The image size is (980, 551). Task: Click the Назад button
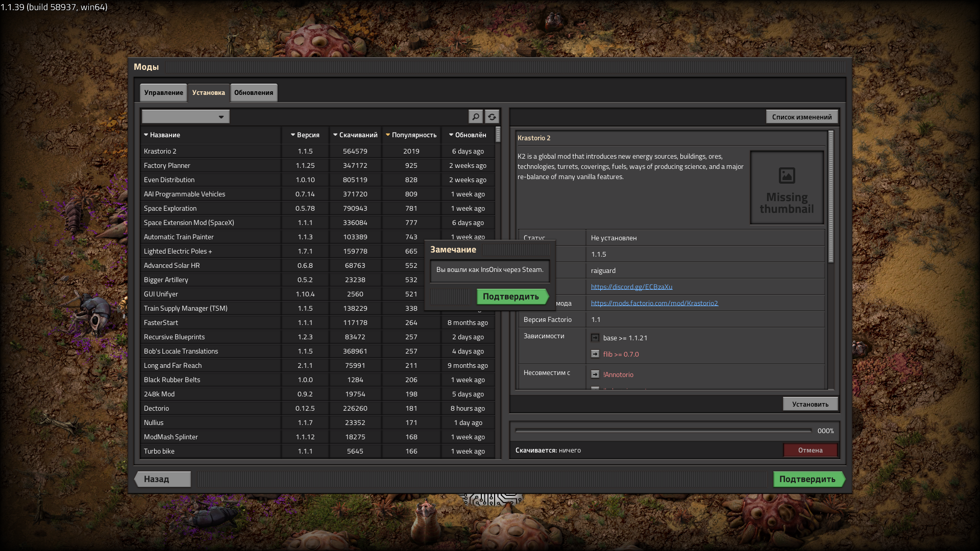pos(162,479)
